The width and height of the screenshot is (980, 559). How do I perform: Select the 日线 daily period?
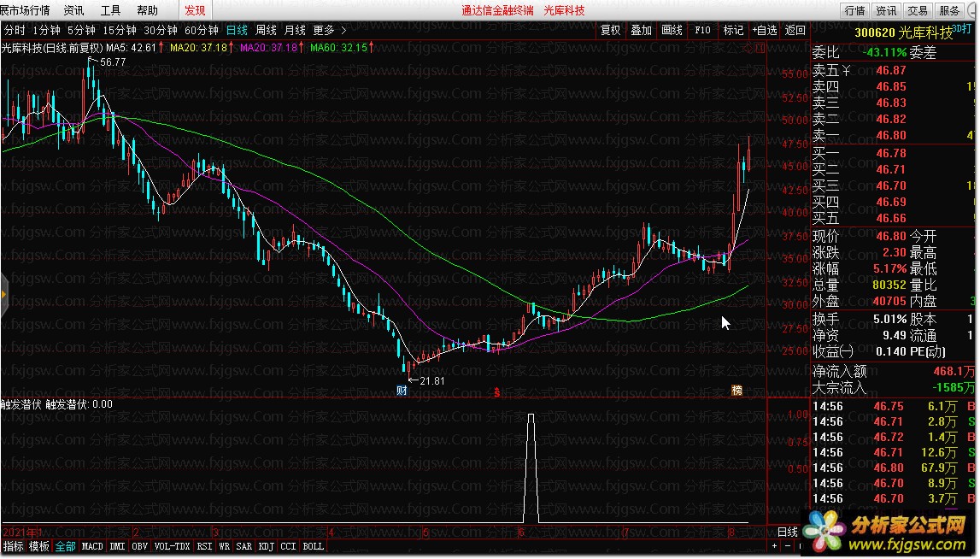coord(237,30)
